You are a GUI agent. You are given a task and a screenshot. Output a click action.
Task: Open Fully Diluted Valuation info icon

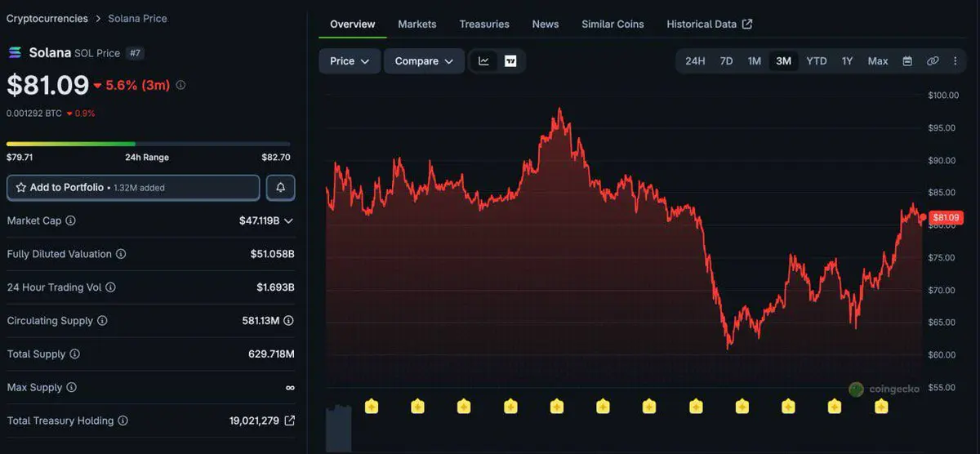pyautogui.click(x=121, y=254)
